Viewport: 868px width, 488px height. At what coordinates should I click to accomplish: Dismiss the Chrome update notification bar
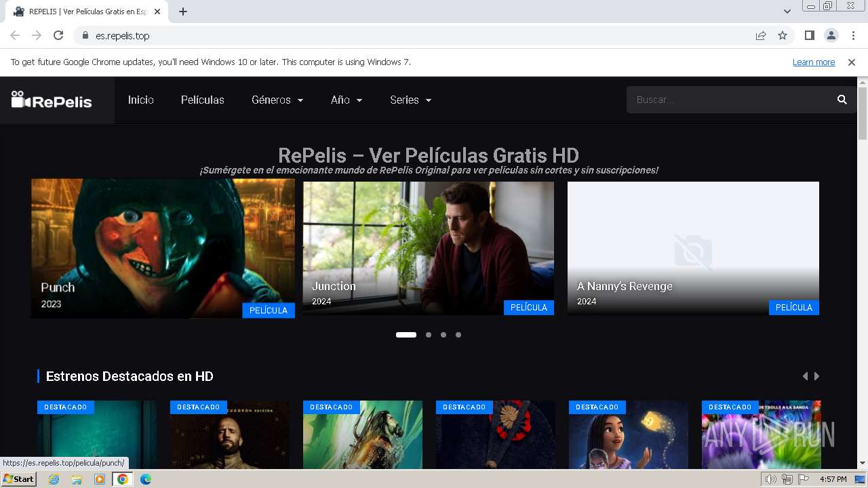(x=852, y=62)
